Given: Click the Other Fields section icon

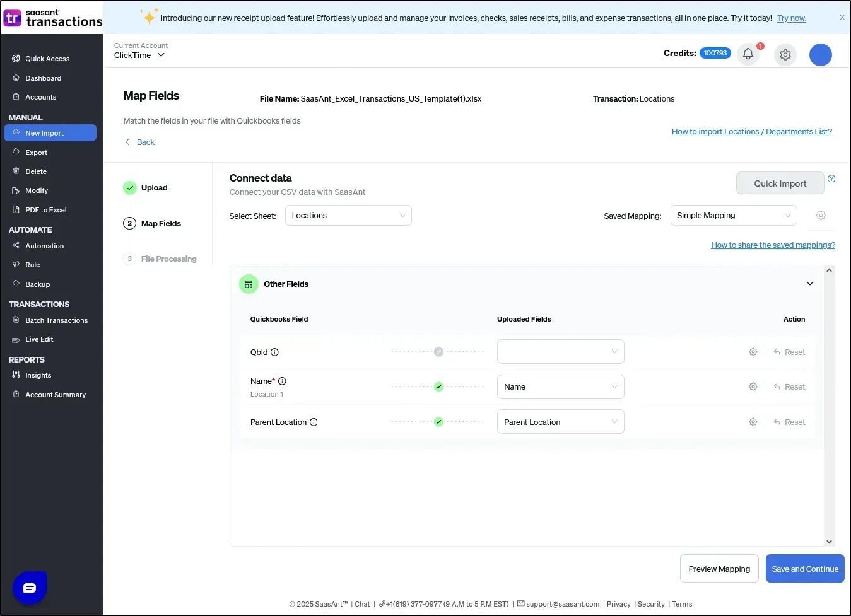Looking at the screenshot, I should [x=249, y=284].
